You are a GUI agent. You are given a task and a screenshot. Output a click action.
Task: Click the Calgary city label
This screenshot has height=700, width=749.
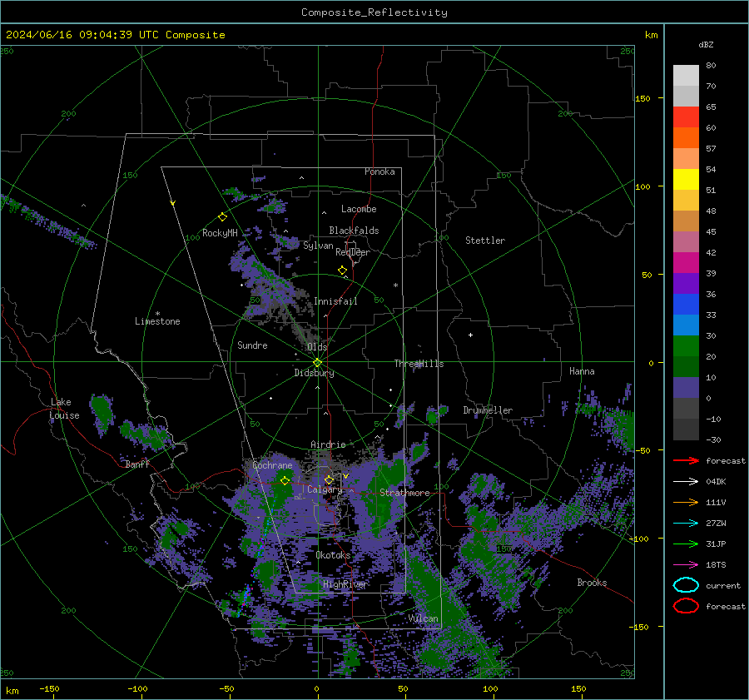pyautogui.click(x=325, y=489)
